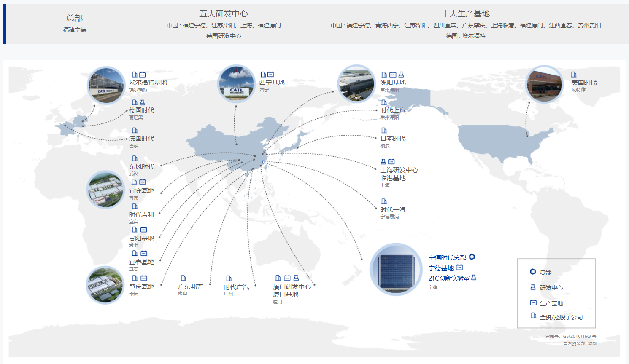This screenshot has height=364, width=629.
Task: Click the flask icon above 德国时代
Action: pyautogui.click(x=143, y=102)
